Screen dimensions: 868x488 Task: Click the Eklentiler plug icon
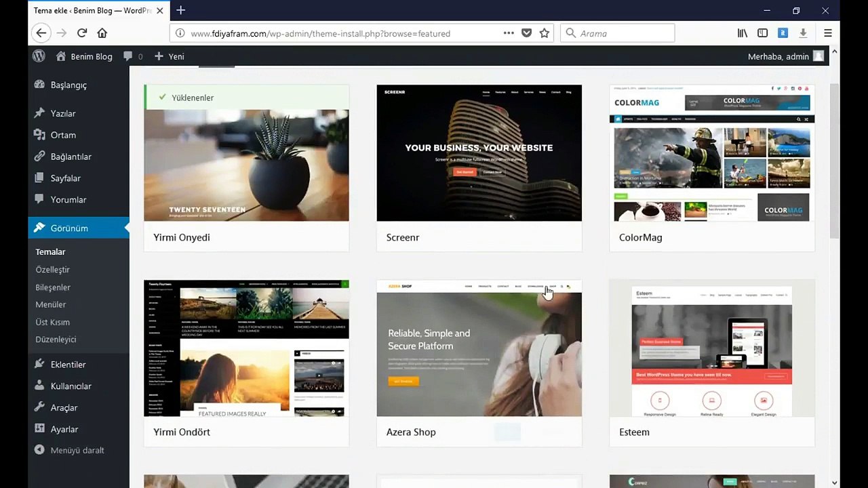click(x=39, y=365)
